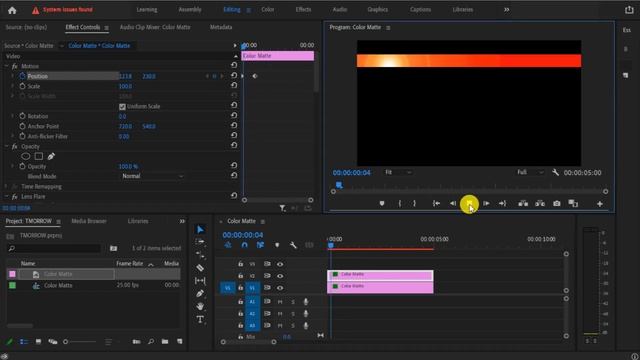This screenshot has height=360, width=640.
Task: Toggle Rotation animation stopwatch
Action: [x=22, y=116]
